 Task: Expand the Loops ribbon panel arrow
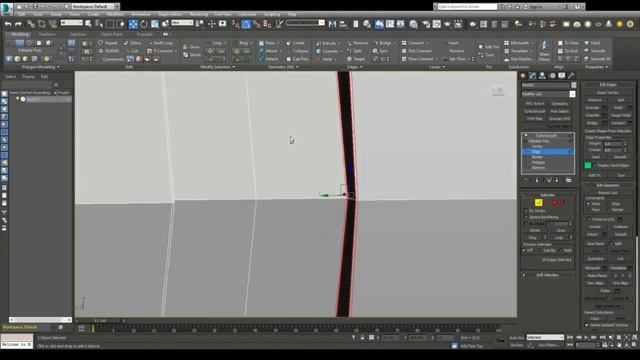click(x=444, y=67)
